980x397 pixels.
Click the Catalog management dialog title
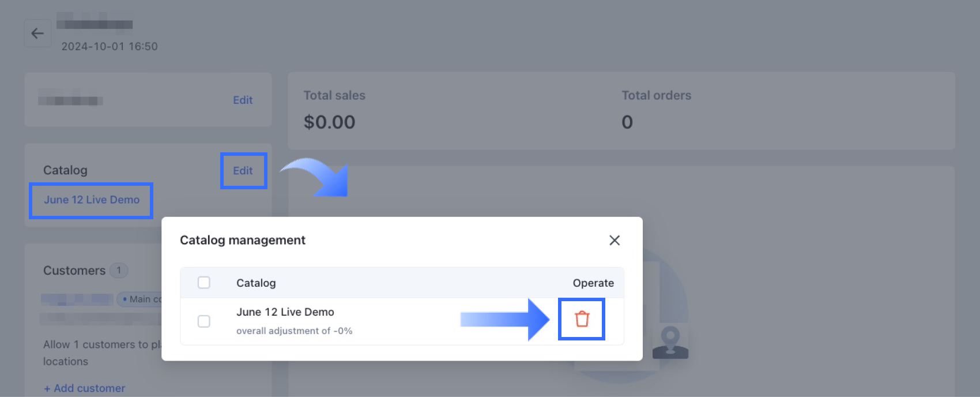point(243,240)
